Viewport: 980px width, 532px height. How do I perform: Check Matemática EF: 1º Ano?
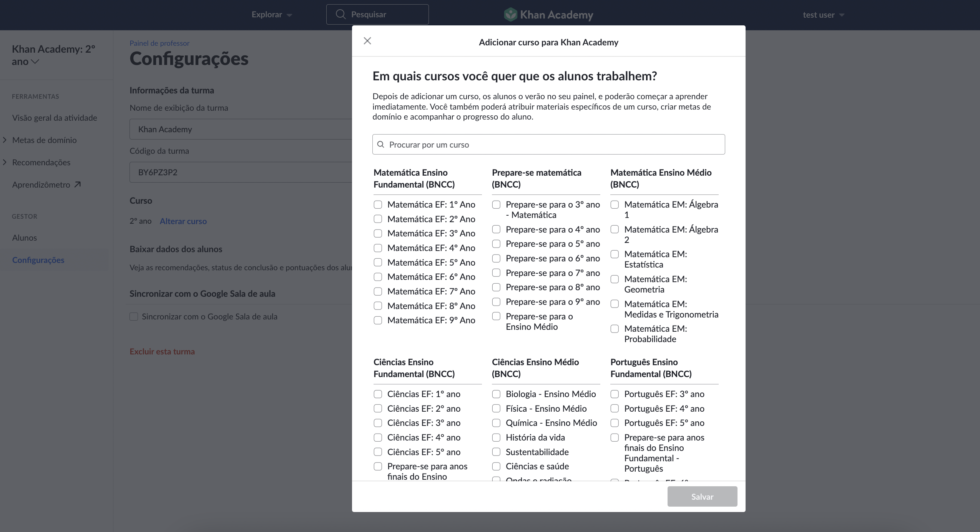point(378,204)
